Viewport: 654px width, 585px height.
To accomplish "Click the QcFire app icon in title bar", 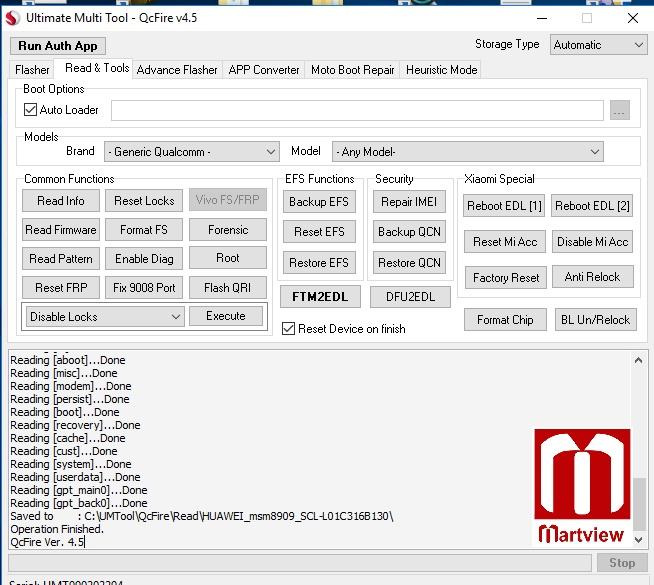I will [x=13, y=18].
